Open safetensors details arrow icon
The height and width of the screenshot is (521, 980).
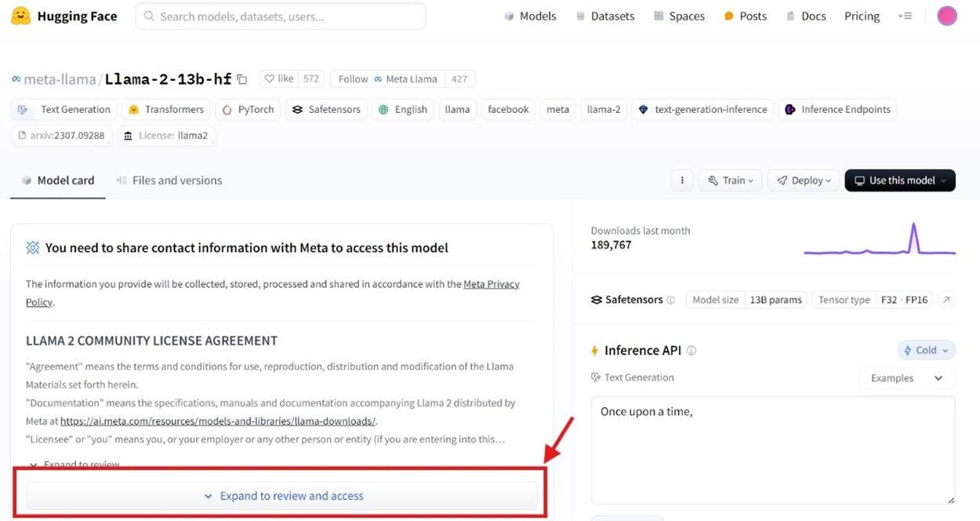[x=946, y=300]
